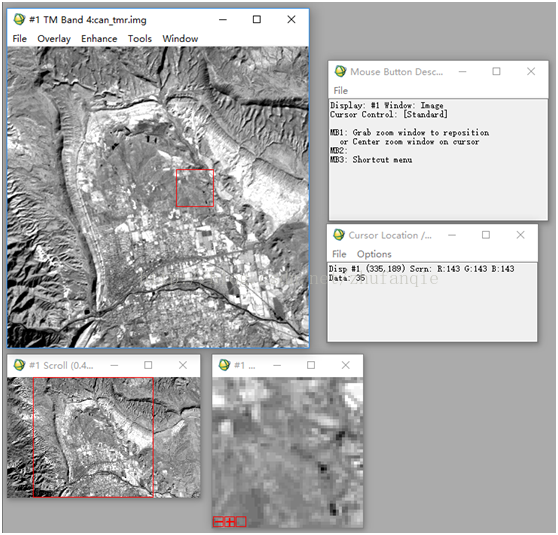Viewport: 558px width, 535px height.
Task: Maximize the Cursor Location window
Action: (x=486, y=235)
